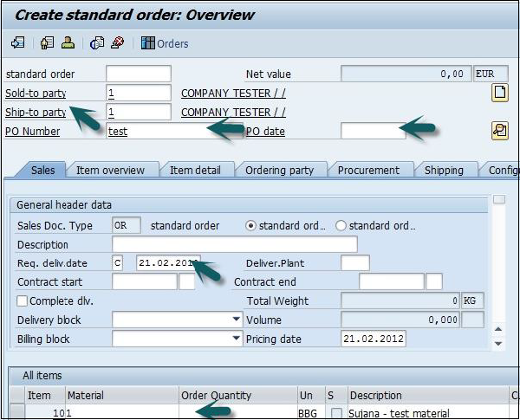Click the Item column header

[x=45, y=396]
